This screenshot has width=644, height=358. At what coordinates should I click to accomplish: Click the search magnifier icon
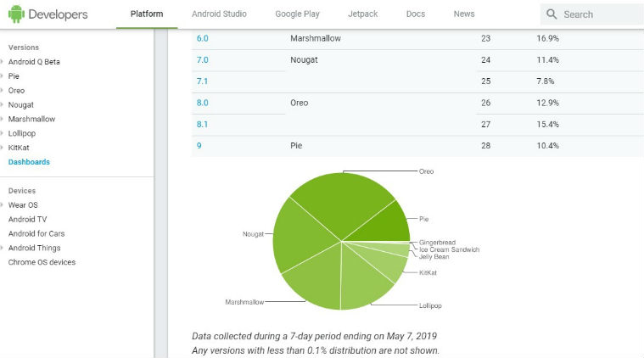(x=552, y=14)
